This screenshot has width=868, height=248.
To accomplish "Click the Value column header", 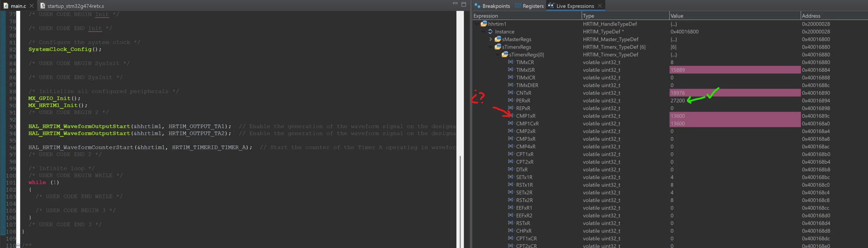I will tap(735, 16).
